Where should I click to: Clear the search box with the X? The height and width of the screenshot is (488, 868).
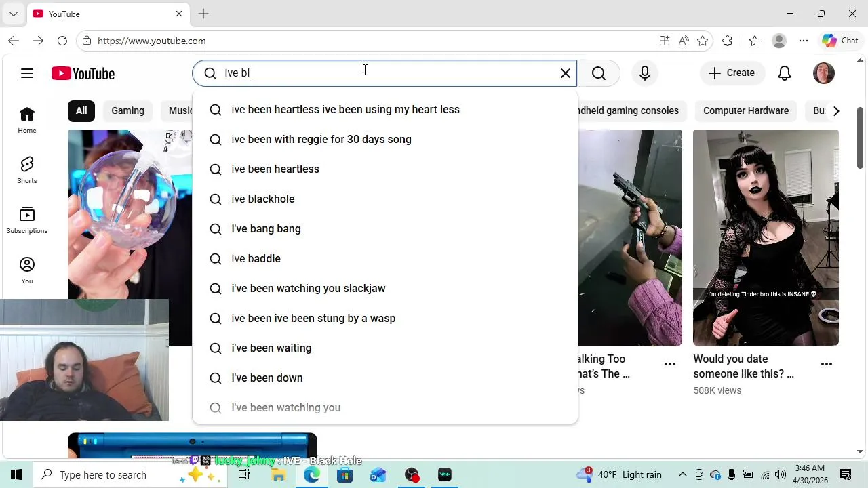tap(566, 73)
